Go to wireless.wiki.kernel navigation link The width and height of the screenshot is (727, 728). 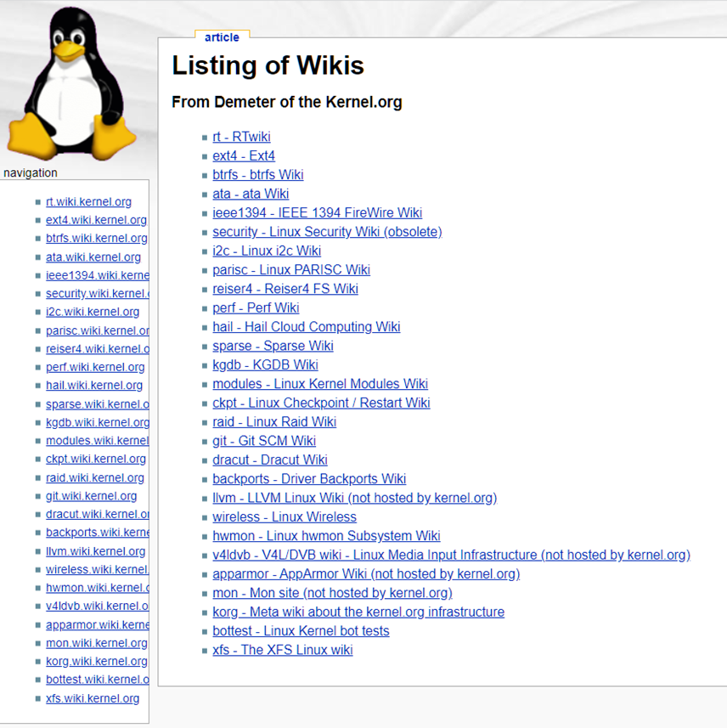point(98,570)
